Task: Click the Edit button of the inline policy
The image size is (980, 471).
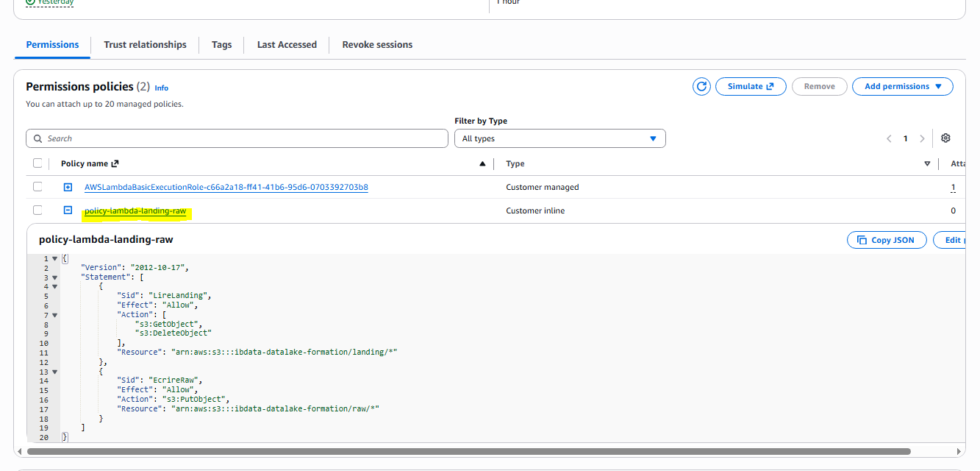Action: (949, 240)
